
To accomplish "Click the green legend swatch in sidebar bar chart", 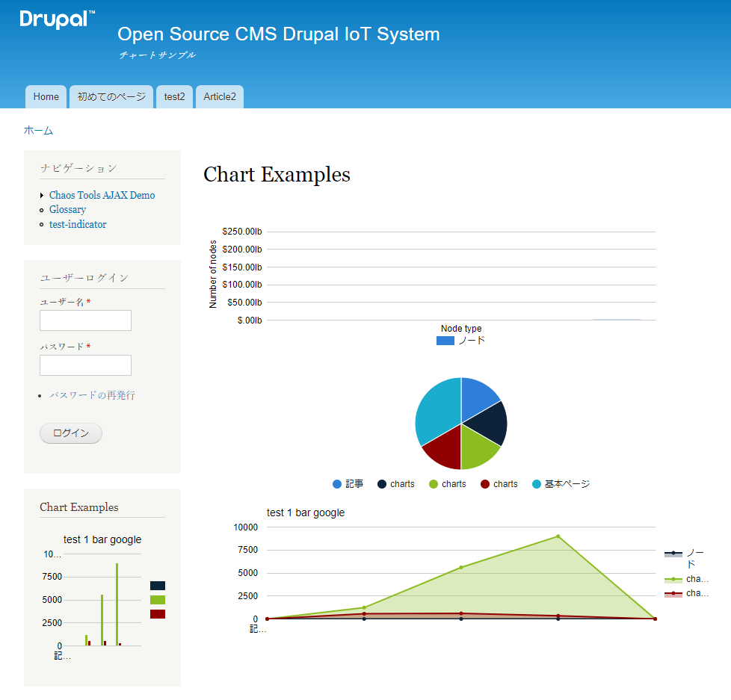I will tap(158, 600).
